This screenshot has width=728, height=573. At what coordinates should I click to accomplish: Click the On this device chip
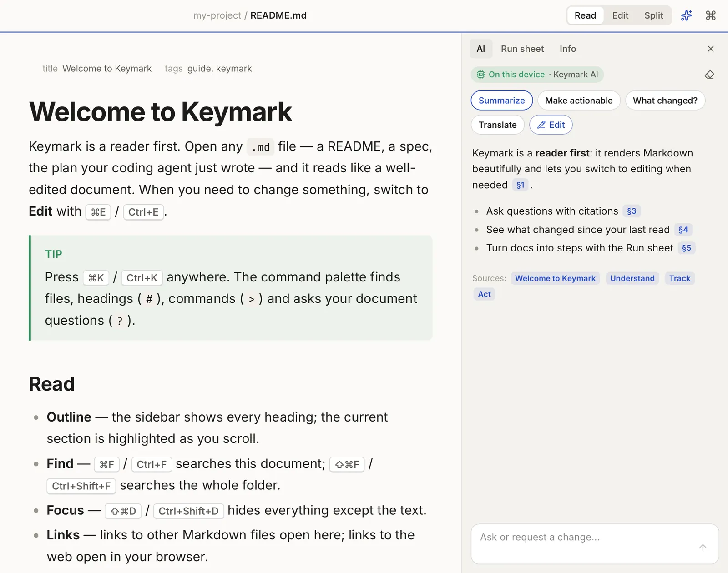click(x=537, y=75)
